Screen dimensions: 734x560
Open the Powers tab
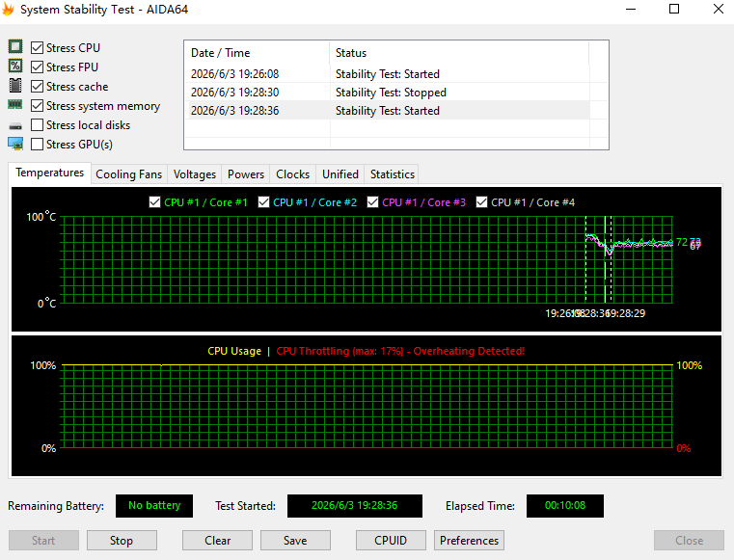click(x=246, y=174)
